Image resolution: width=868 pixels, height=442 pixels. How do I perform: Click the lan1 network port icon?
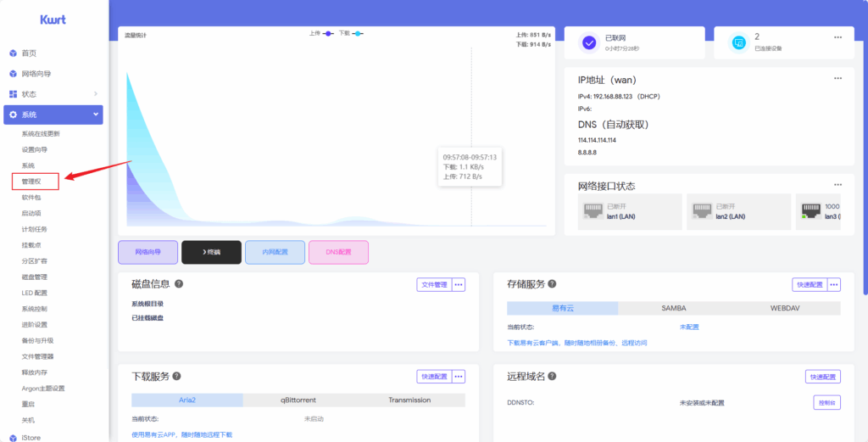point(593,211)
